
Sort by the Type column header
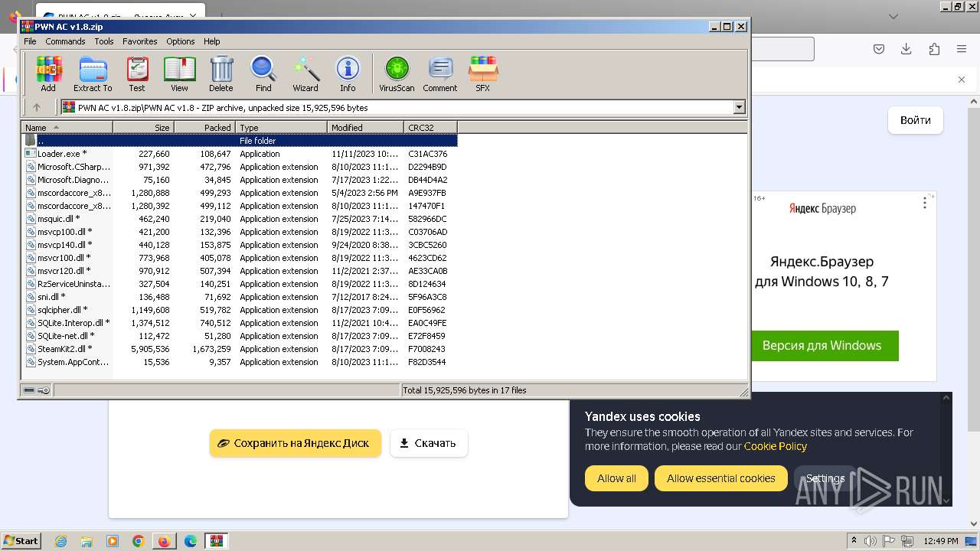pyautogui.click(x=282, y=128)
